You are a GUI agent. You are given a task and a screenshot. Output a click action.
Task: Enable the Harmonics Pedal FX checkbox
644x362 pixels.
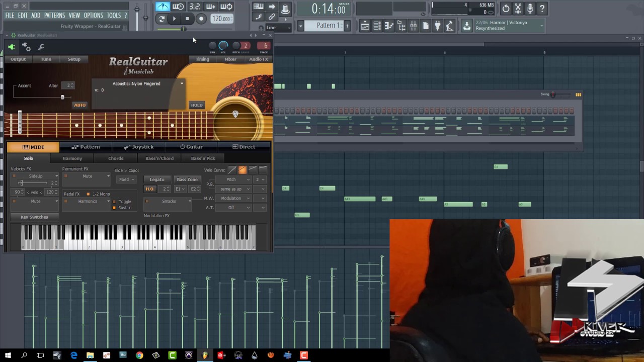pos(65,202)
